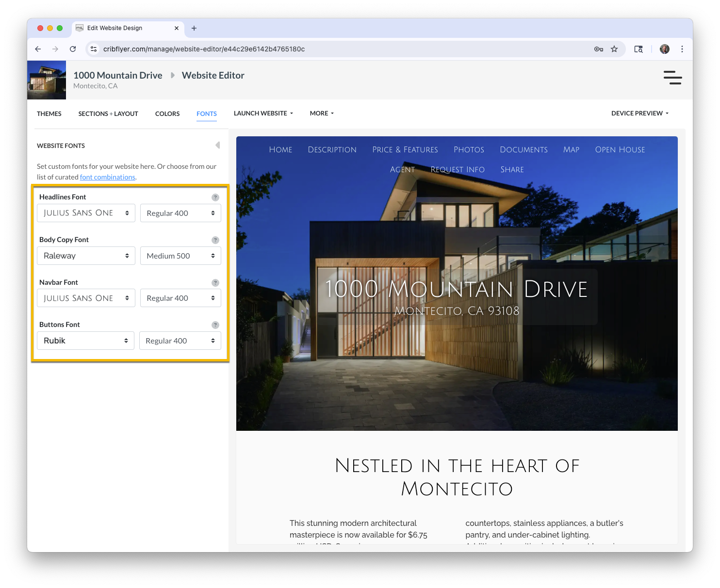Click Share in preview navbar

click(x=512, y=169)
